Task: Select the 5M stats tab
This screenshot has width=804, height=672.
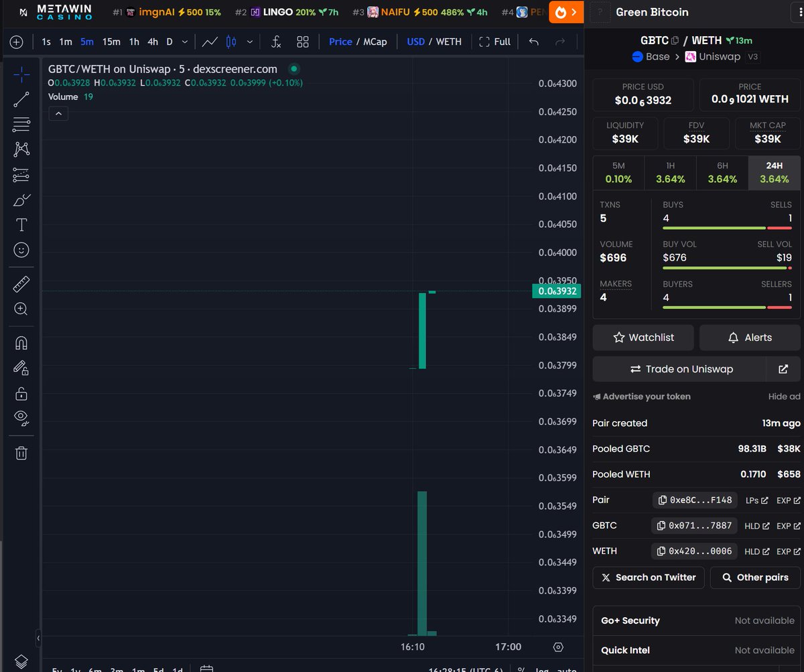Action: (618, 172)
